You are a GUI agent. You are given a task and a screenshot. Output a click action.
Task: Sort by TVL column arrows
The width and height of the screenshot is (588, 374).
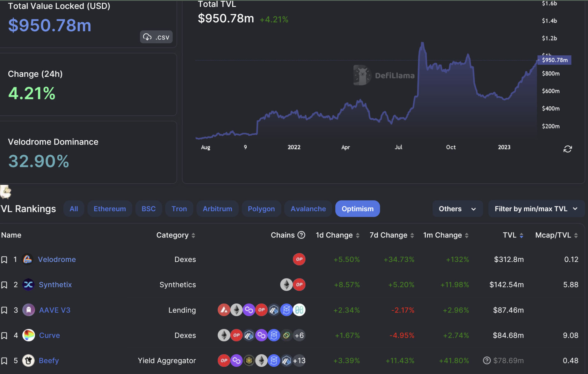pyautogui.click(x=521, y=235)
